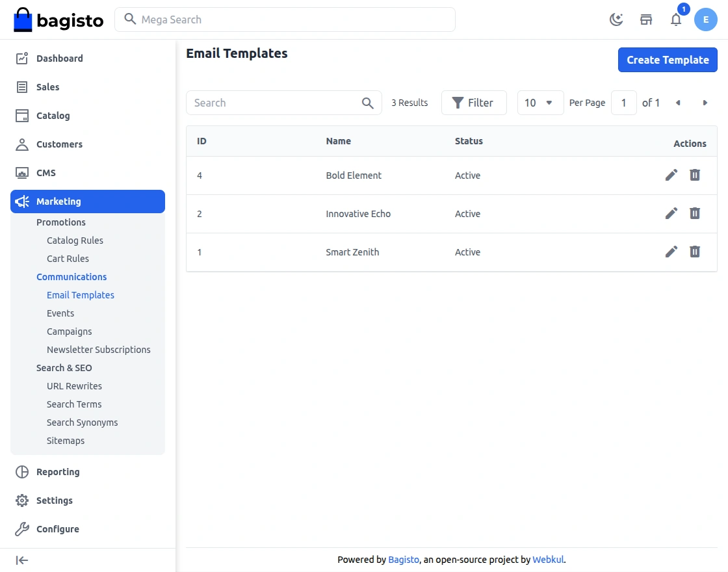Open the 10 per page dropdown

tap(540, 103)
